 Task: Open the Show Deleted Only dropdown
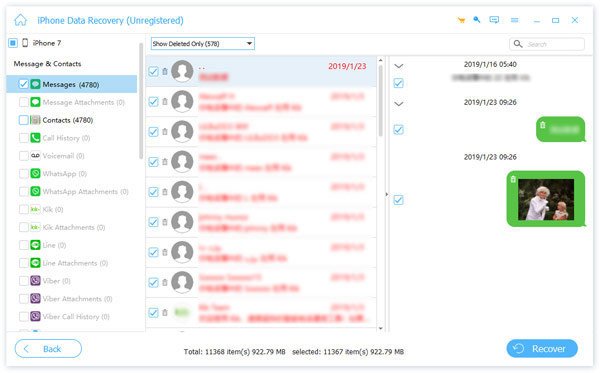click(x=202, y=44)
